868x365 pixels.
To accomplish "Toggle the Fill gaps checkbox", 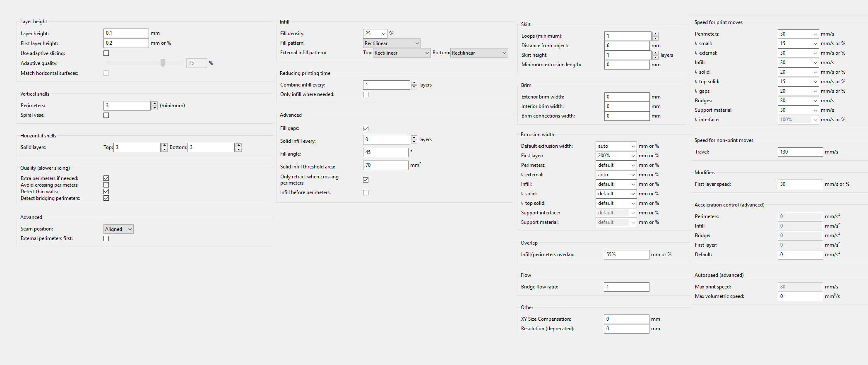I will tap(365, 129).
